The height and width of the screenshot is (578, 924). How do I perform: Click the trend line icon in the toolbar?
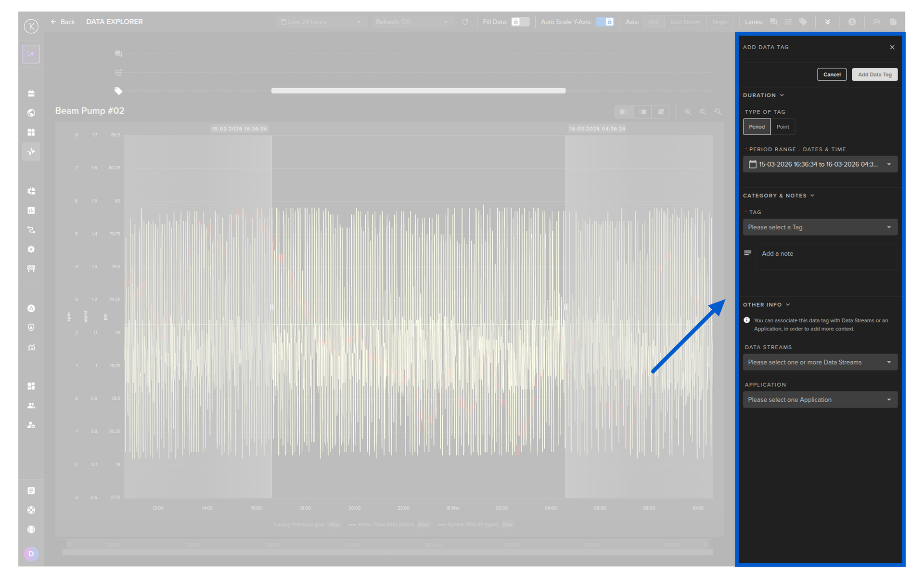pos(876,22)
